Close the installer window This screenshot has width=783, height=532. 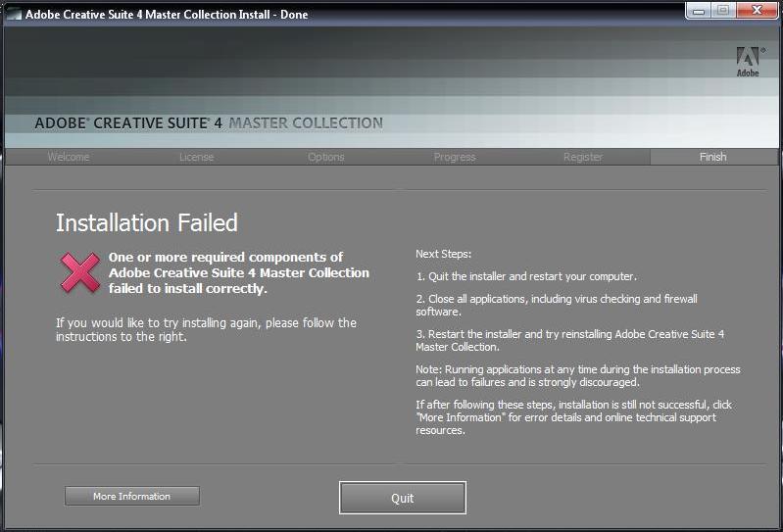coord(757,10)
